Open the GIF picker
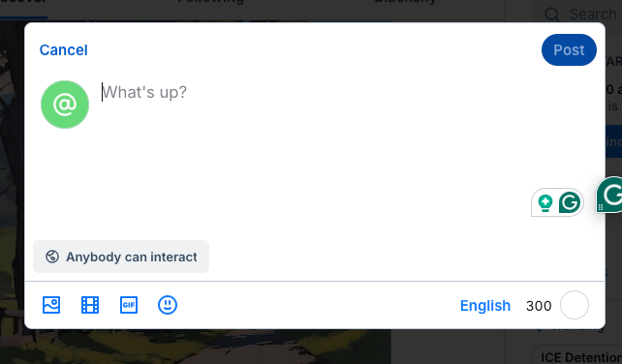622x364 pixels. click(x=129, y=305)
